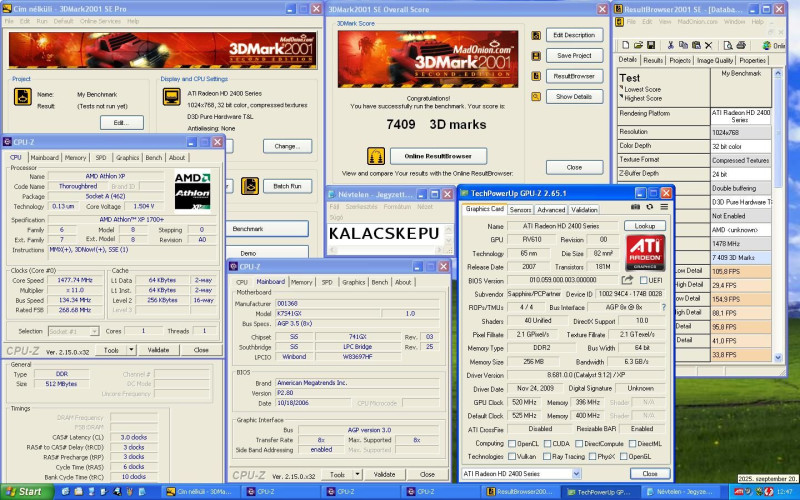Viewport: 800px width, 500px height.
Task: Click the Change... button in 3DMark2001
Action: 287,146
